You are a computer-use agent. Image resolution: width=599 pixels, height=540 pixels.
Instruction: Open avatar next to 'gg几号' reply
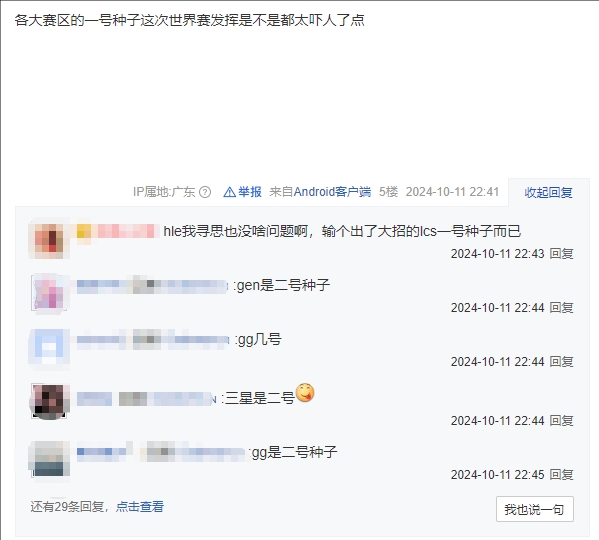pos(49,346)
